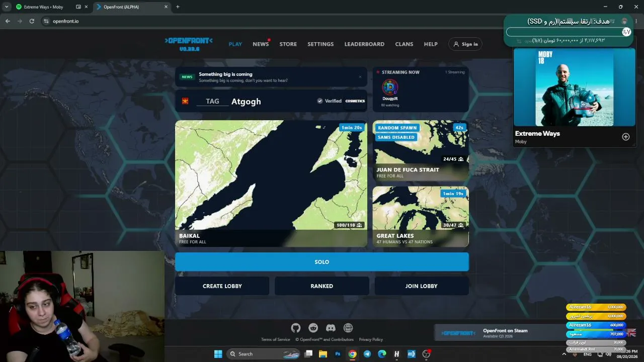Click the 'Something big is coming' headline

click(225, 74)
